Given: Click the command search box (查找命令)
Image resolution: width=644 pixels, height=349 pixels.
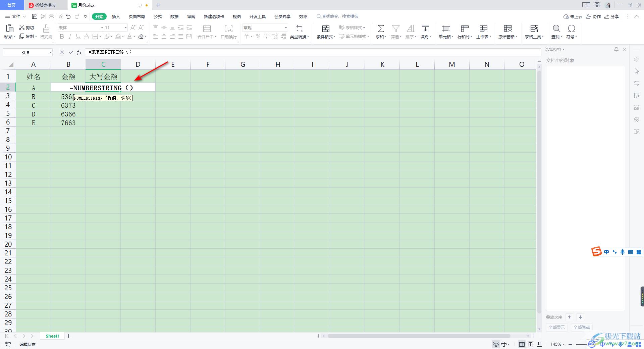Looking at the screenshot, I should pyautogui.click(x=337, y=16).
